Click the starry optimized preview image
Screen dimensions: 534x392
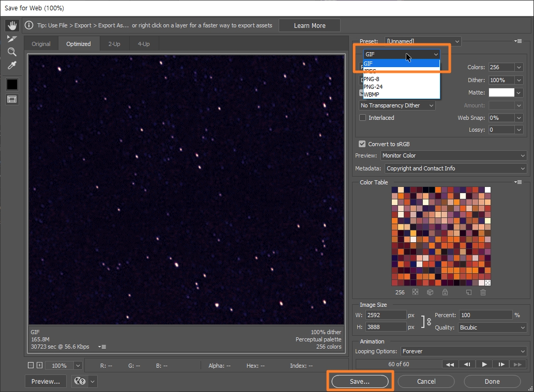[186, 190]
